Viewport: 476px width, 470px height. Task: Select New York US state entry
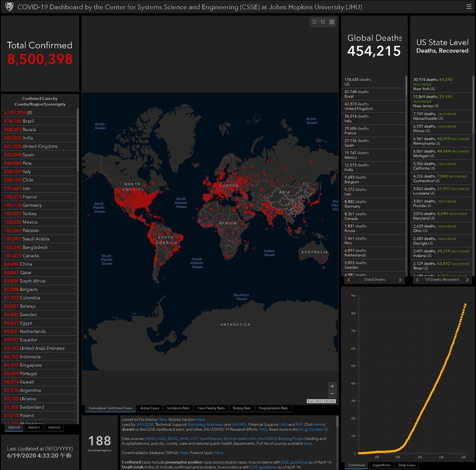(x=441, y=84)
